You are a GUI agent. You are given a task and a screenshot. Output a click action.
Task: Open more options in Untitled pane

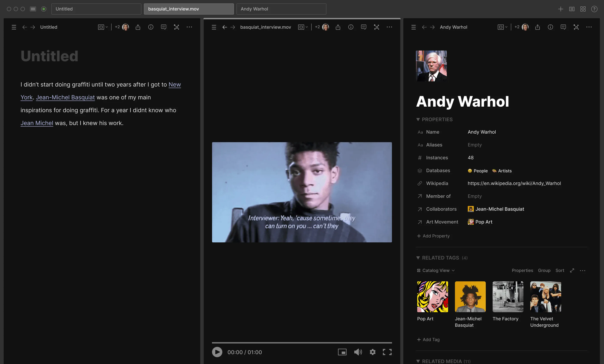pyautogui.click(x=189, y=27)
